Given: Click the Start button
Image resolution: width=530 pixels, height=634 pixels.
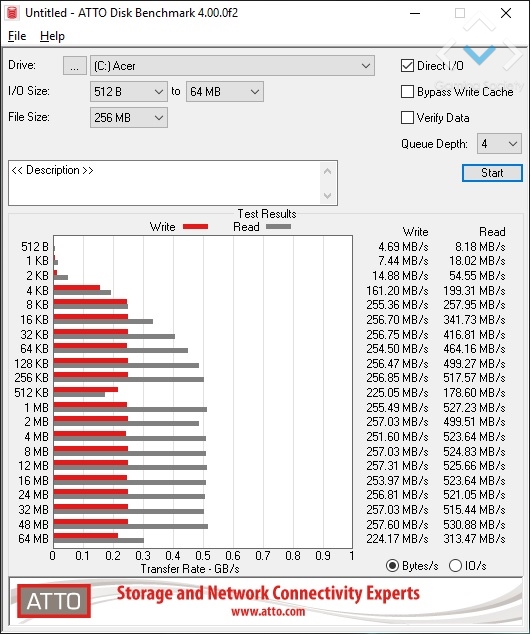Looking at the screenshot, I should point(492,173).
